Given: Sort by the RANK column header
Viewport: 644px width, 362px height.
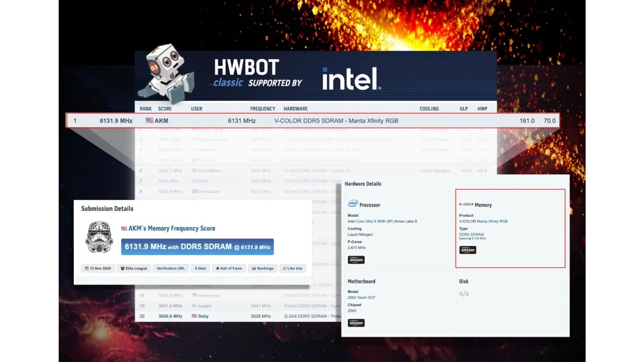Looking at the screenshot, I should [x=146, y=109].
